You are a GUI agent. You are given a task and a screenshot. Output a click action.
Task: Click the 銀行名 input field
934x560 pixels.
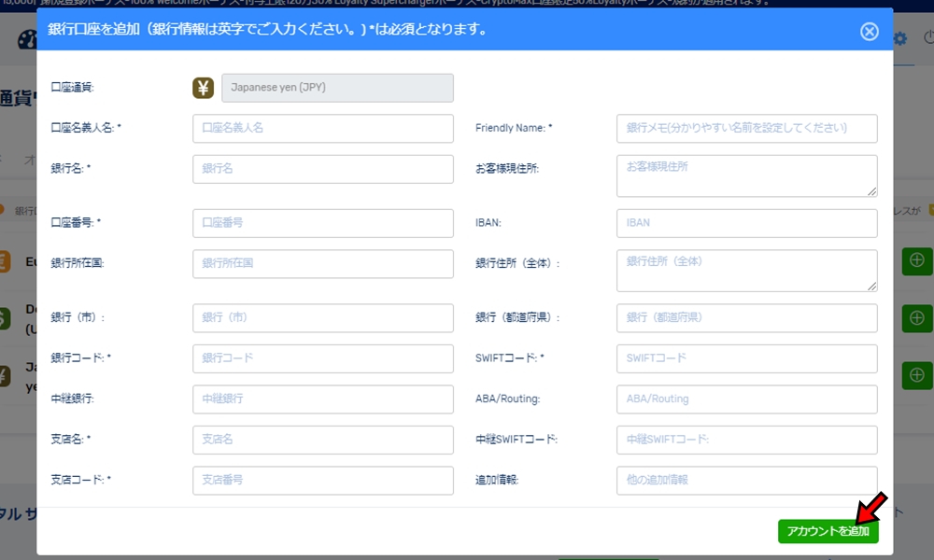[322, 171]
